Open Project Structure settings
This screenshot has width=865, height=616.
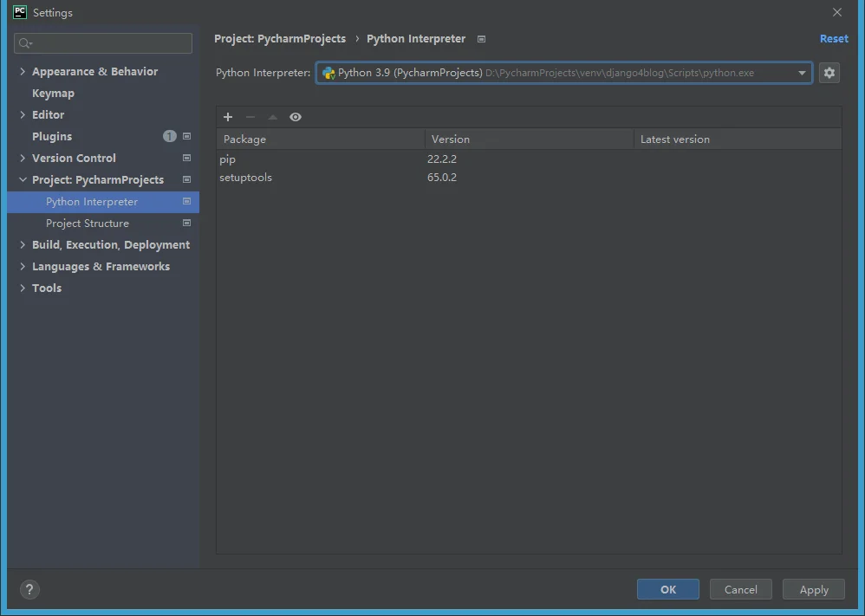88,224
